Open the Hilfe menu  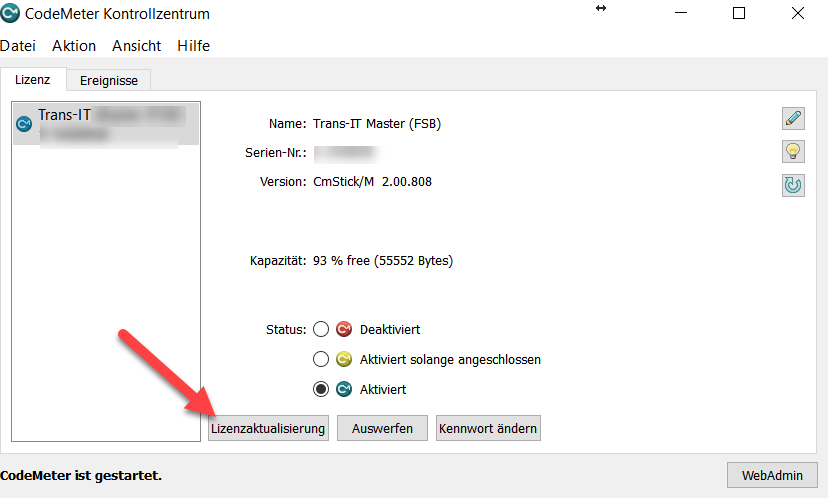tap(193, 46)
